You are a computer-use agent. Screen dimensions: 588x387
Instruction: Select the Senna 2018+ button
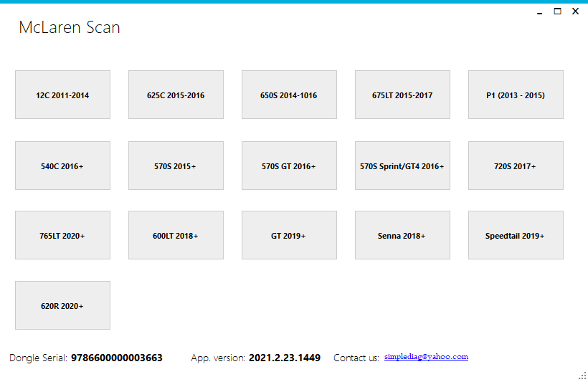pyautogui.click(x=402, y=235)
